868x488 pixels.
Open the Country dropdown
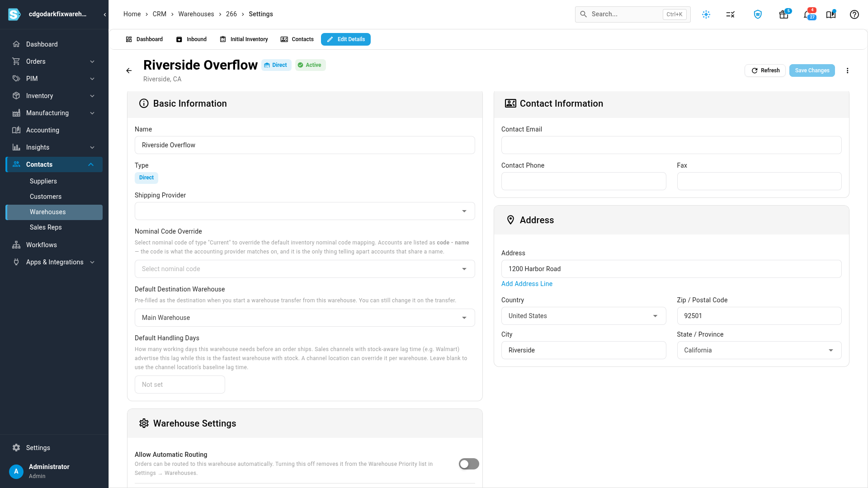point(584,316)
